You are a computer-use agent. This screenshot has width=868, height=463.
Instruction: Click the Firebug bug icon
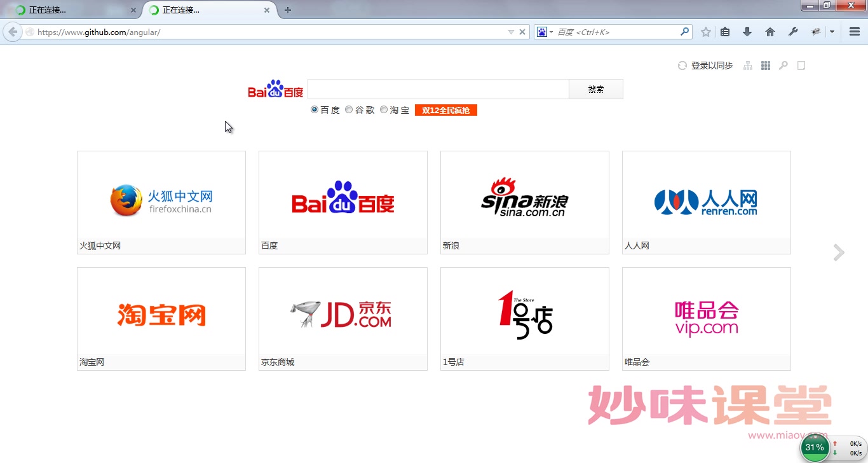[x=817, y=32]
